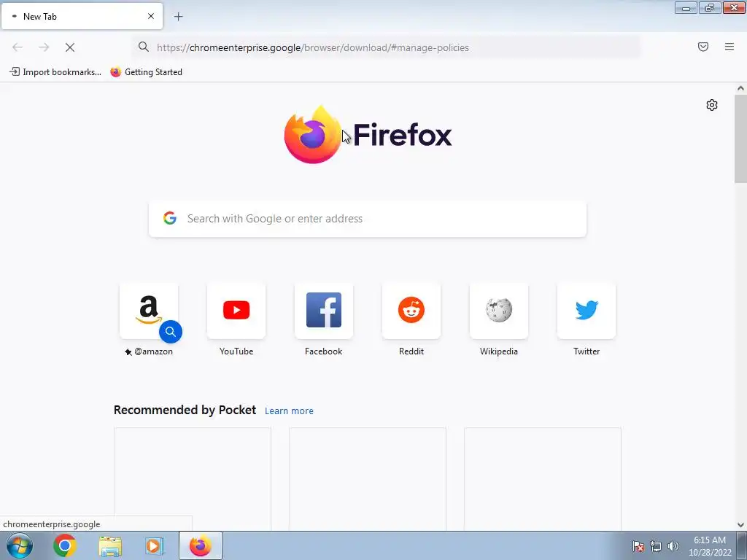Open the YouTube shortcut tile
The height and width of the screenshot is (560, 747).
pos(236,311)
